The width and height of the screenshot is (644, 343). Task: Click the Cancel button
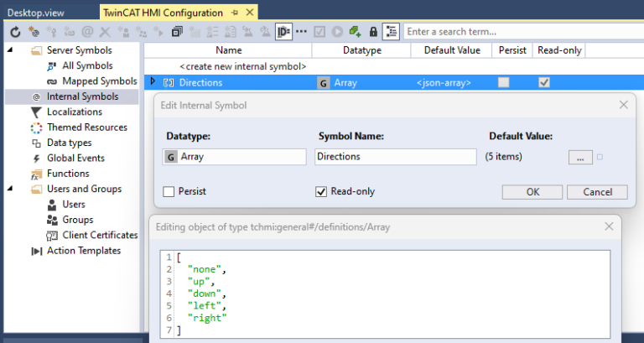596,191
